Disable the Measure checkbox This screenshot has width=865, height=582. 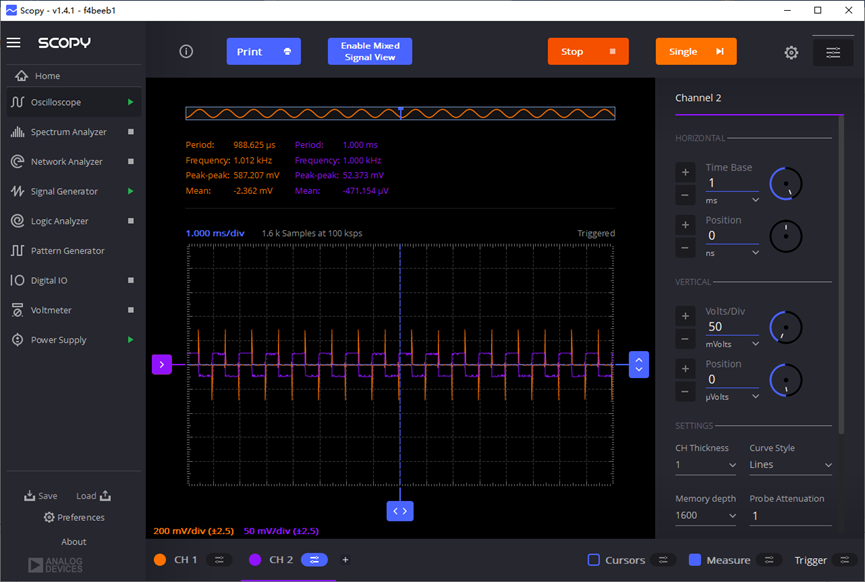[x=695, y=560]
